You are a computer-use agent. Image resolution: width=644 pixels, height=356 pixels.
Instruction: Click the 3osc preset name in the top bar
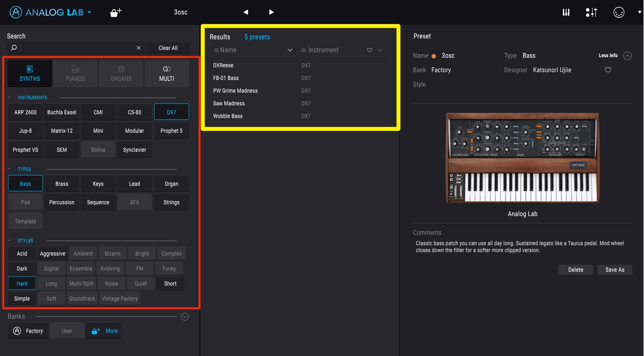(x=181, y=12)
